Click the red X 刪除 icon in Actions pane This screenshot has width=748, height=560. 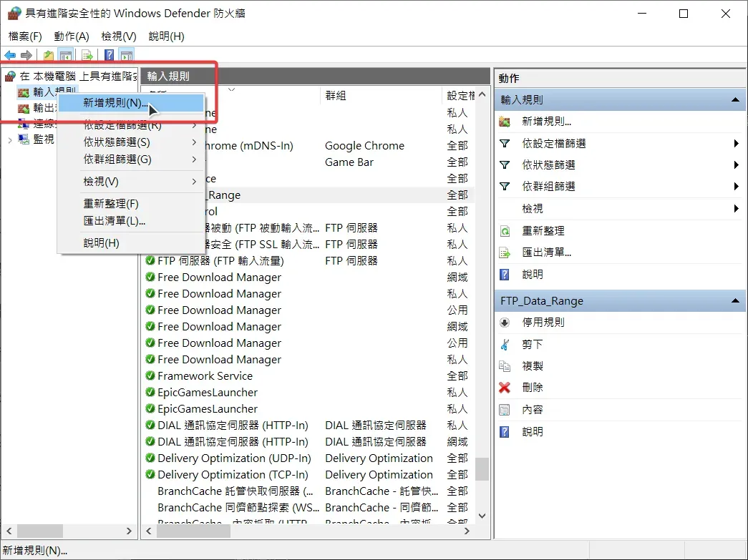505,388
